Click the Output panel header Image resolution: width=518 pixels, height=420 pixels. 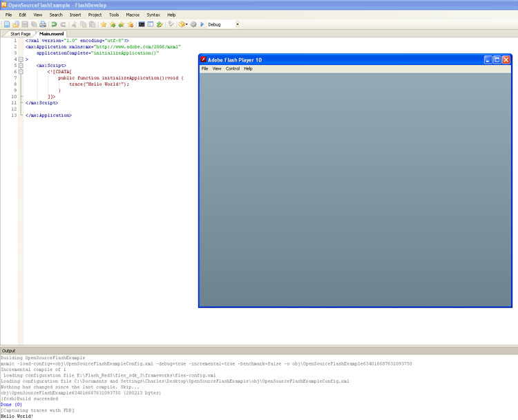point(259,351)
